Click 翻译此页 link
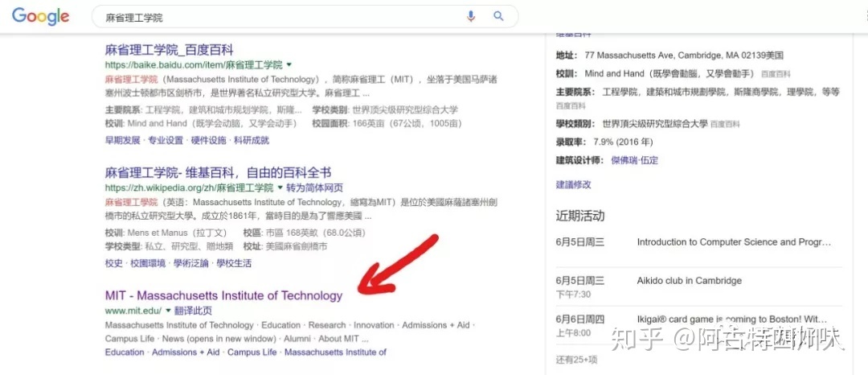 193,311
